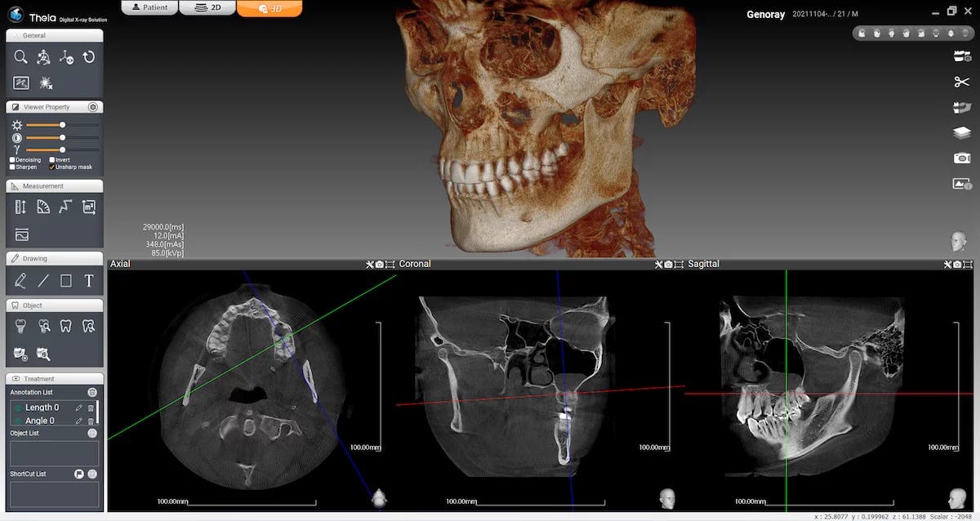Choose the Text drawing tool
The image size is (980, 521).
(89, 281)
